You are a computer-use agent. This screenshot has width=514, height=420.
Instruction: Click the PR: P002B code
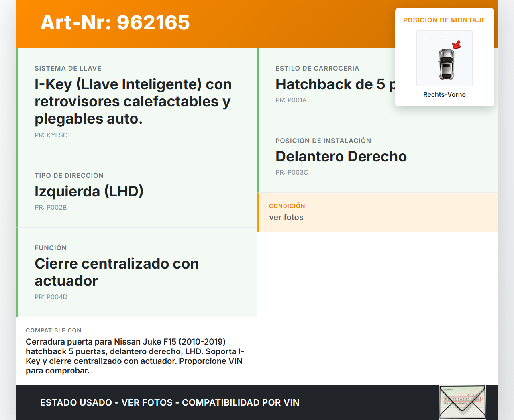click(51, 208)
